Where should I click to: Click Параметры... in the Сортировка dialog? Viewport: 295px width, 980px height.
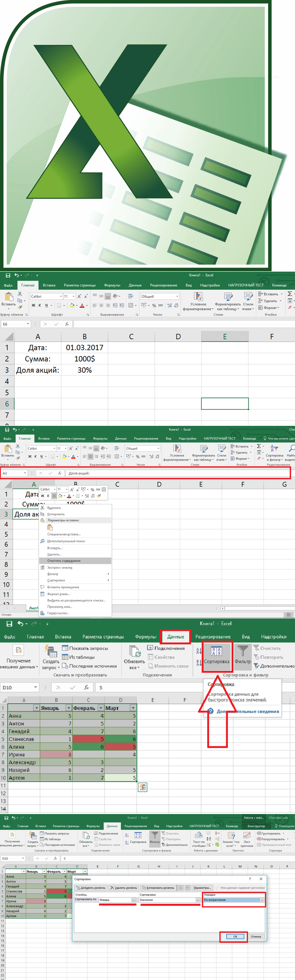202,888
